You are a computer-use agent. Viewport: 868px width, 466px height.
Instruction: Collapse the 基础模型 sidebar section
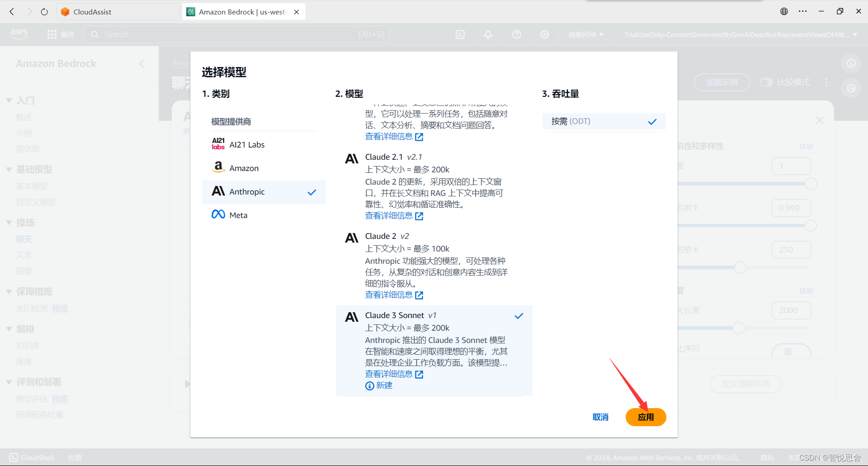coord(9,169)
